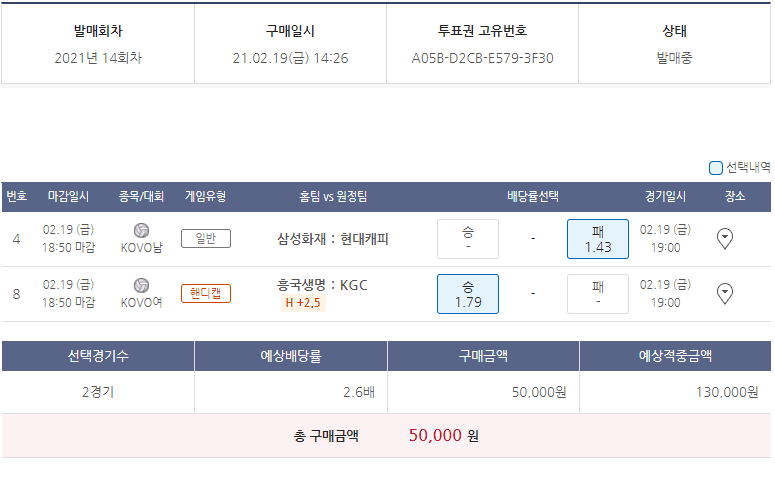Viewport: 775px width, 491px height.
Task: Click the 핸디캡 game type badge
Action: pos(206,293)
